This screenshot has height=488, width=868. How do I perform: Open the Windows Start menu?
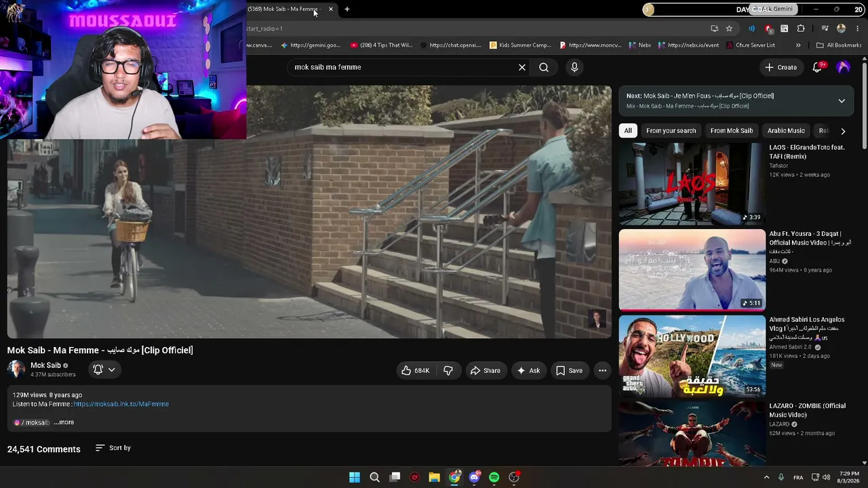point(355,477)
